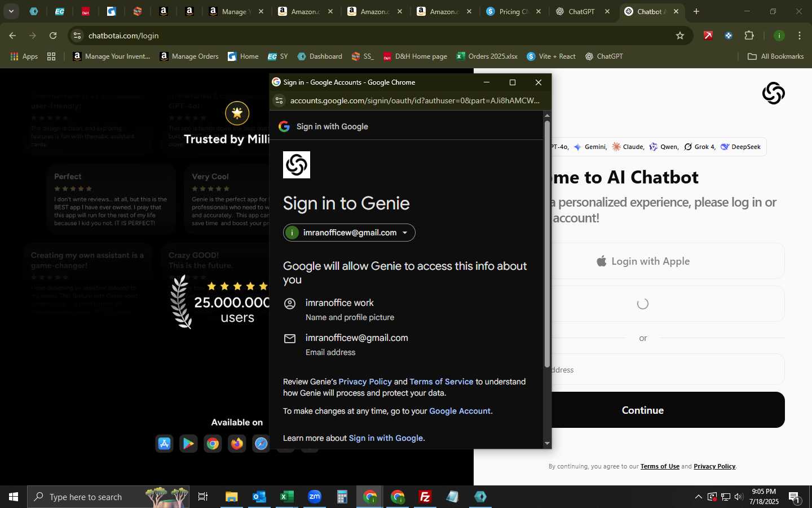Show hidden system tray icons

pyautogui.click(x=698, y=497)
